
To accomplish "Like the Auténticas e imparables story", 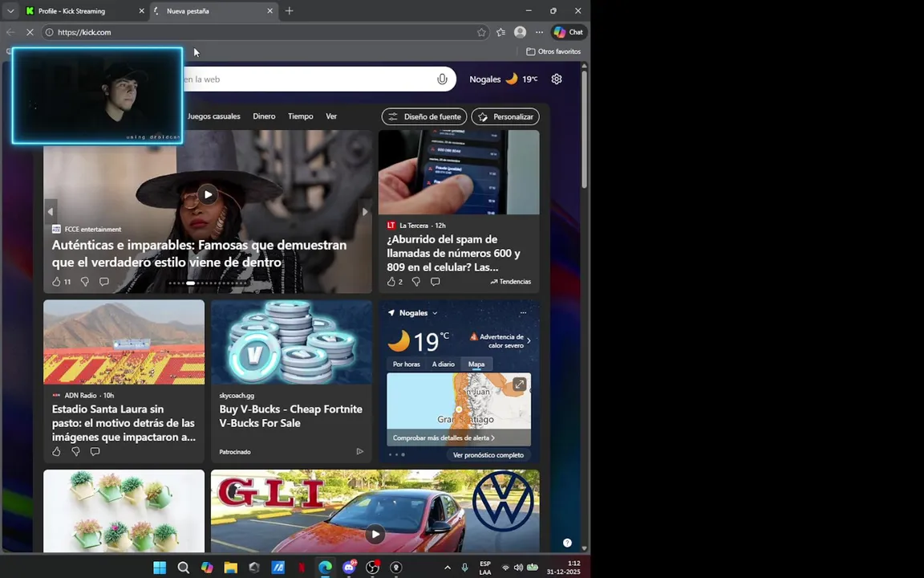I will point(57,281).
